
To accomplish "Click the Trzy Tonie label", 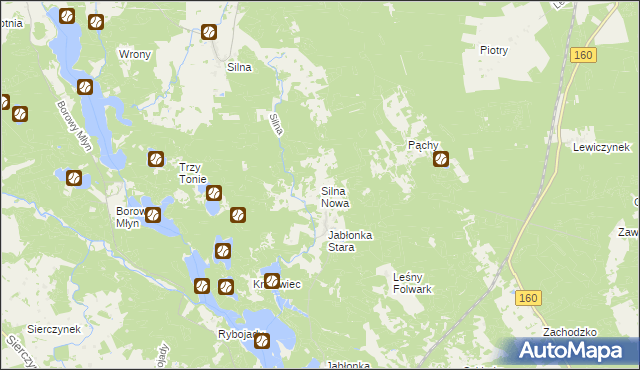I will click(x=193, y=173).
